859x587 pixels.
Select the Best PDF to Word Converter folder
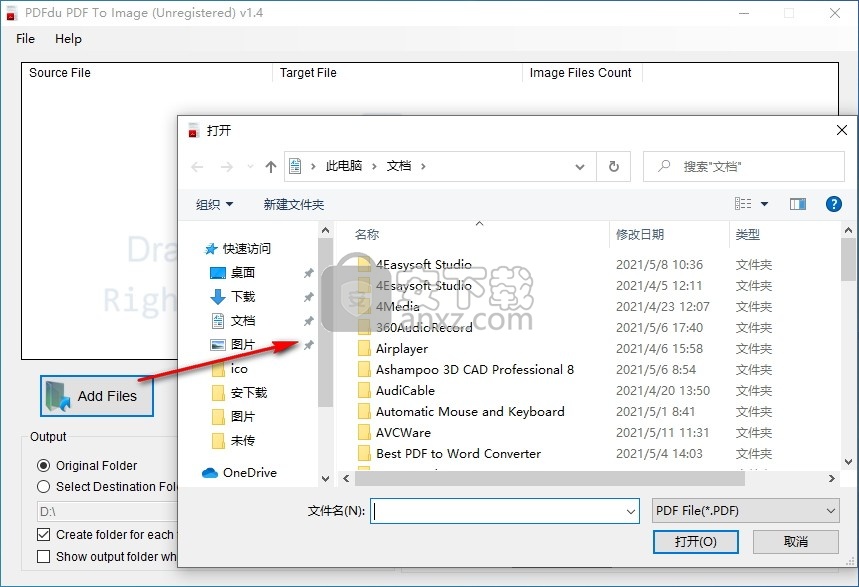(x=459, y=453)
